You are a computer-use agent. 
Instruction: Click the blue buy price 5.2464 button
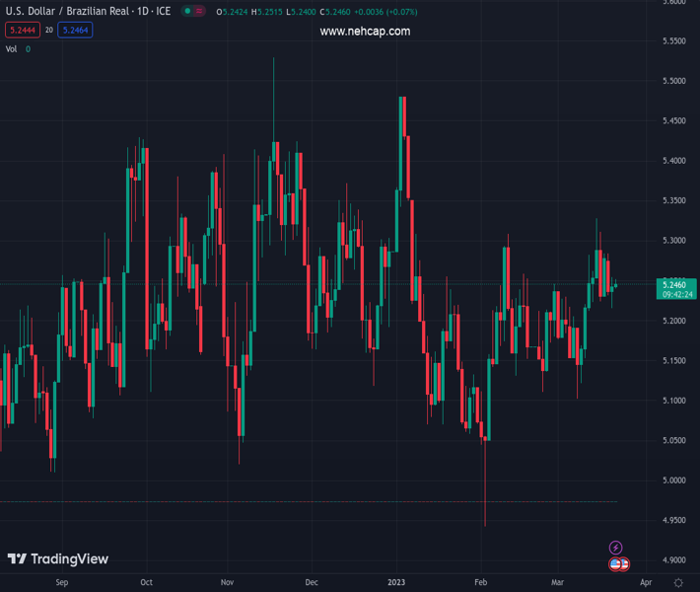click(75, 31)
